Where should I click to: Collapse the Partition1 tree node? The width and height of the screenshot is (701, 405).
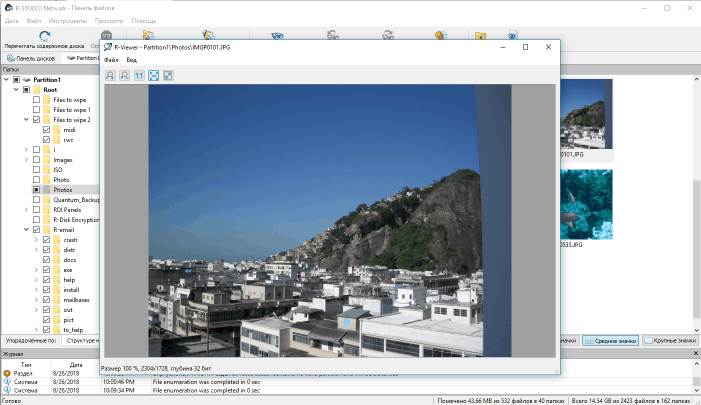coord(6,80)
